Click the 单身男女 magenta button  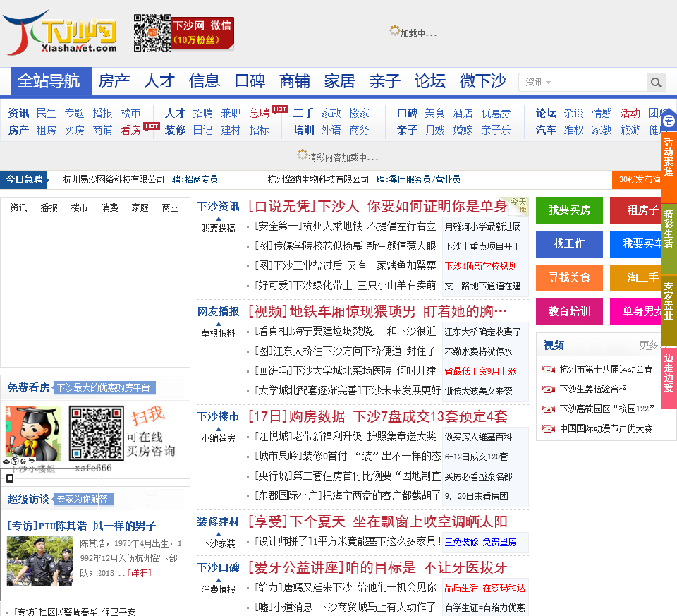tap(635, 311)
